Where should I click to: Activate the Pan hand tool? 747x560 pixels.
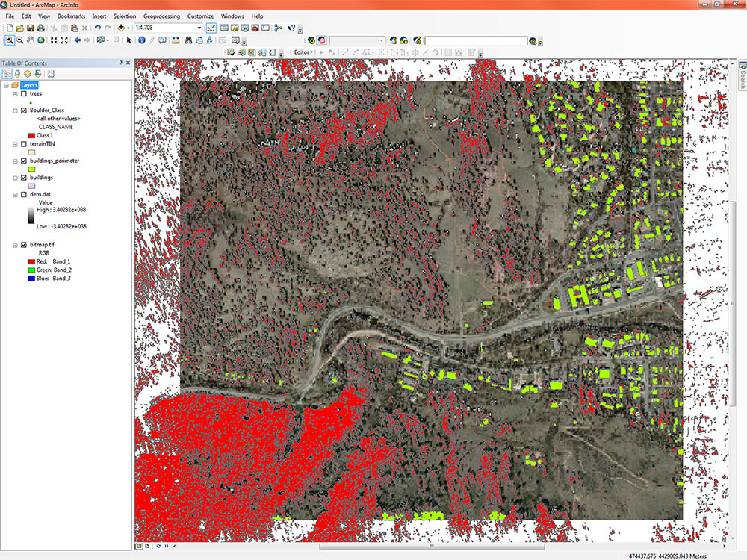coord(30,40)
